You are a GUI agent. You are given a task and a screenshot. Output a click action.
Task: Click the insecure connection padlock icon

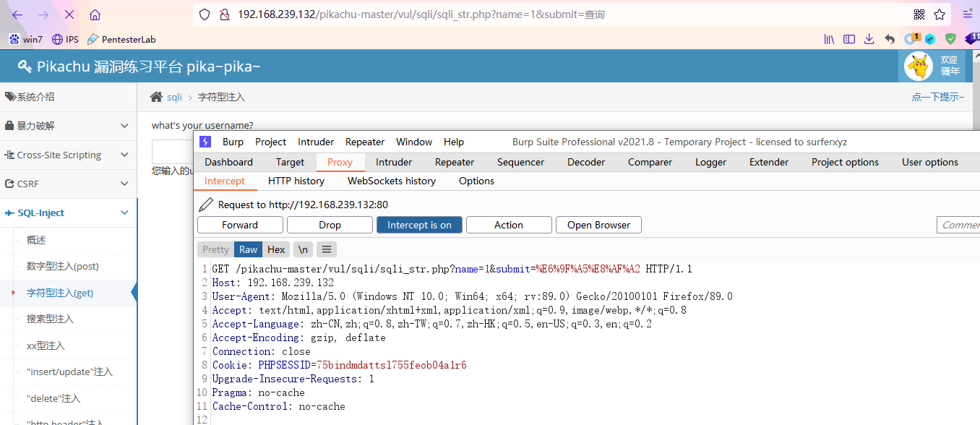tap(224, 14)
